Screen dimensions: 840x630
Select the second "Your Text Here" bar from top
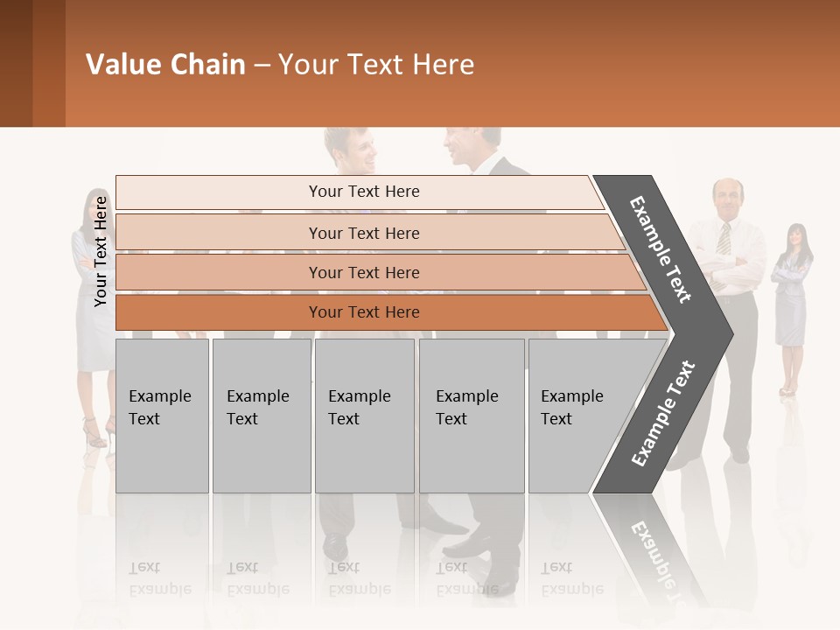[x=363, y=233]
